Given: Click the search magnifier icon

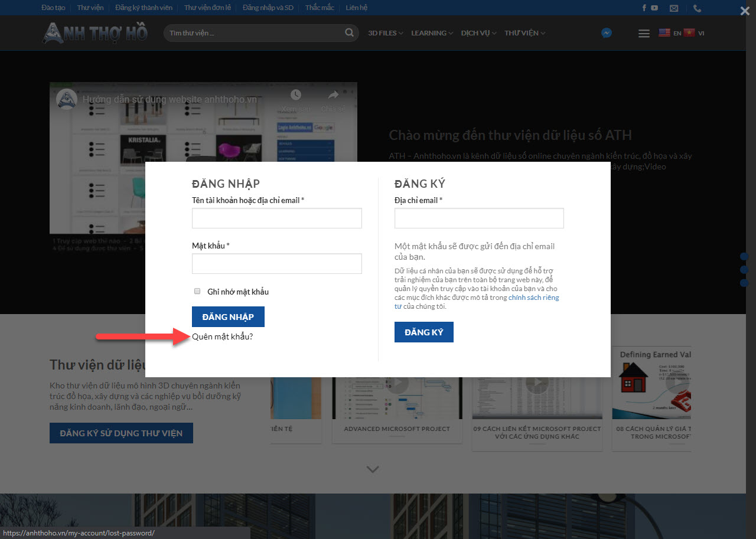Looking at the screenshot, I should 350,33.
